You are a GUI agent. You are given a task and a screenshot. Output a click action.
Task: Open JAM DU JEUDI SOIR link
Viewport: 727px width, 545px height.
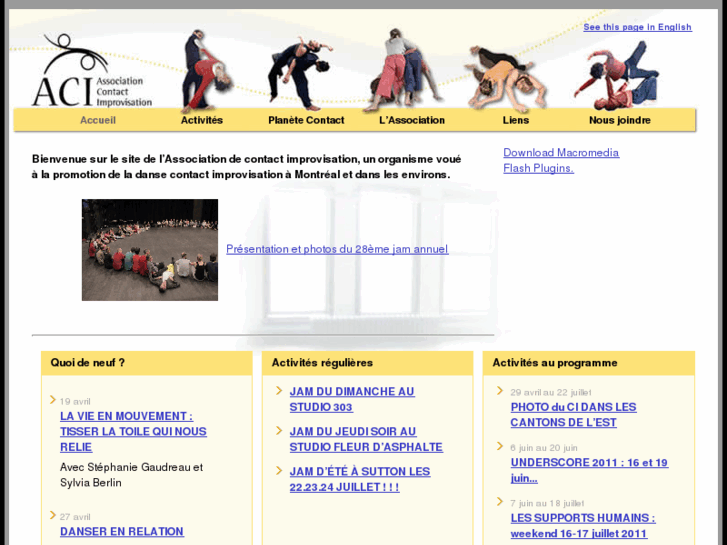point(366,439)
